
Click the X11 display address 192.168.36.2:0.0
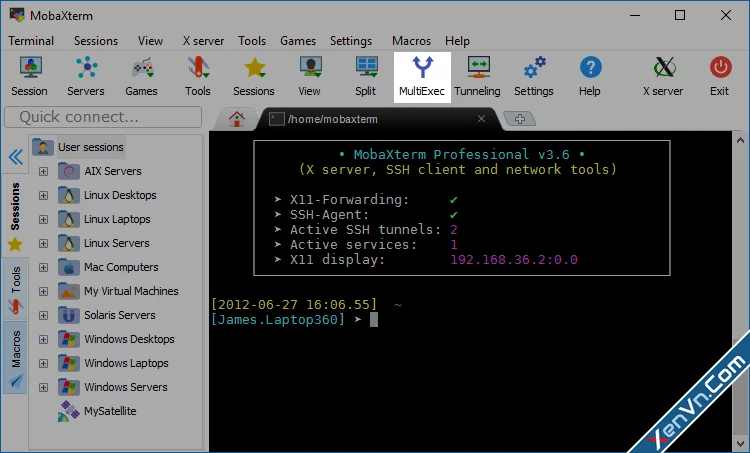[514, 260]
